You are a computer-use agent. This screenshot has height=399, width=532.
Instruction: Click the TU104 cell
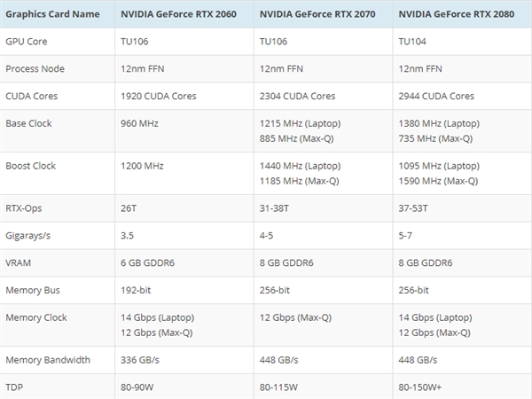(x=411, y=42)
